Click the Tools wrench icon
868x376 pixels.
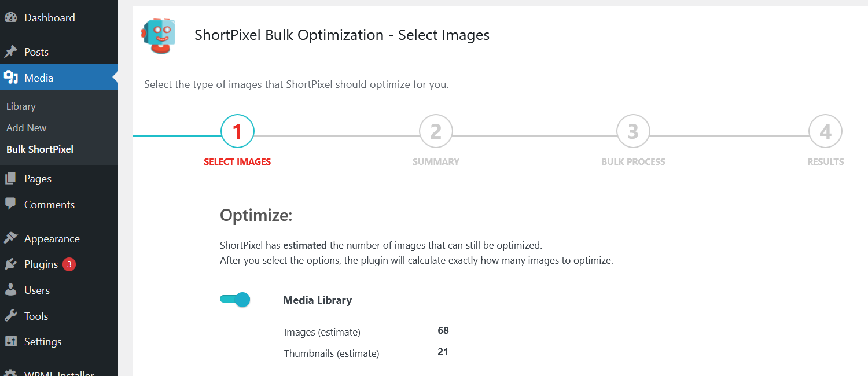click(x=10, y=316)
